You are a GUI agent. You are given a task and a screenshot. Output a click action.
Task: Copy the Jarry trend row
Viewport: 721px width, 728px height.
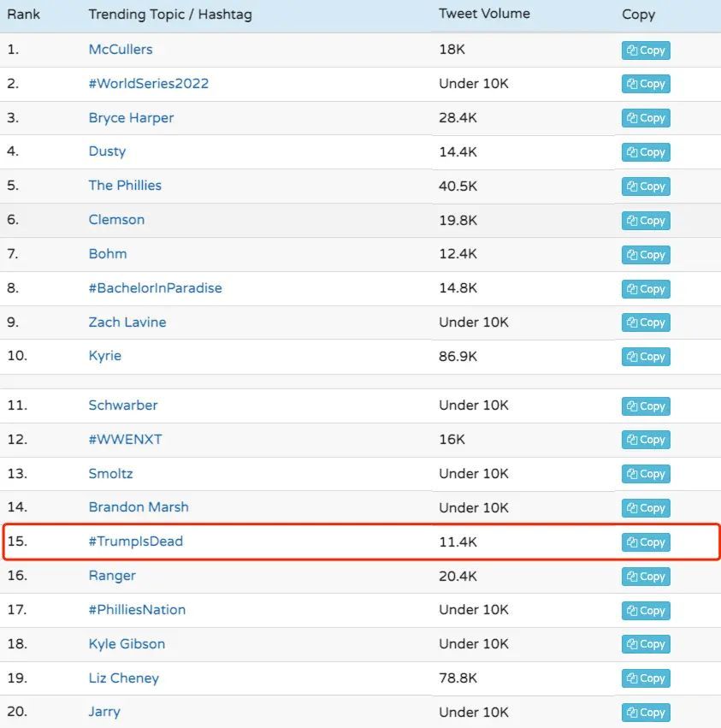[x=646, y=713]
